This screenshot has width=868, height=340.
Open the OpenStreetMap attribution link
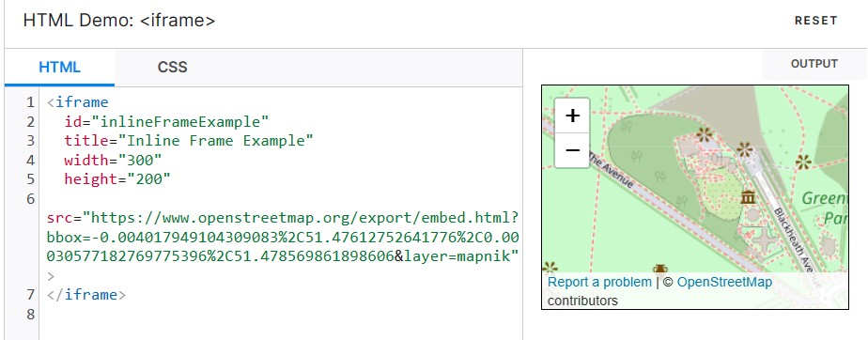coord(724,282)
